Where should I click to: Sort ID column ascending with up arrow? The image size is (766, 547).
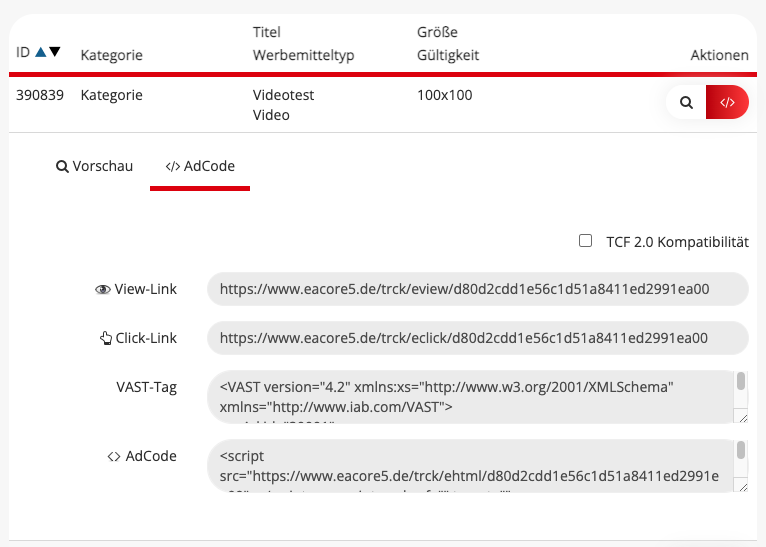pyautogui.click(x=40, y=53)
